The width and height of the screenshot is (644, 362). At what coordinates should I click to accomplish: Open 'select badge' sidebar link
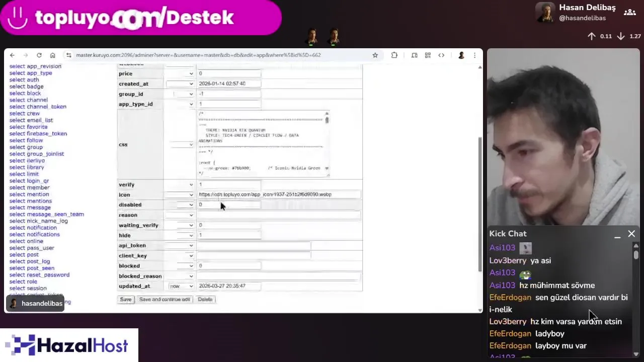(x=26, y=86)
